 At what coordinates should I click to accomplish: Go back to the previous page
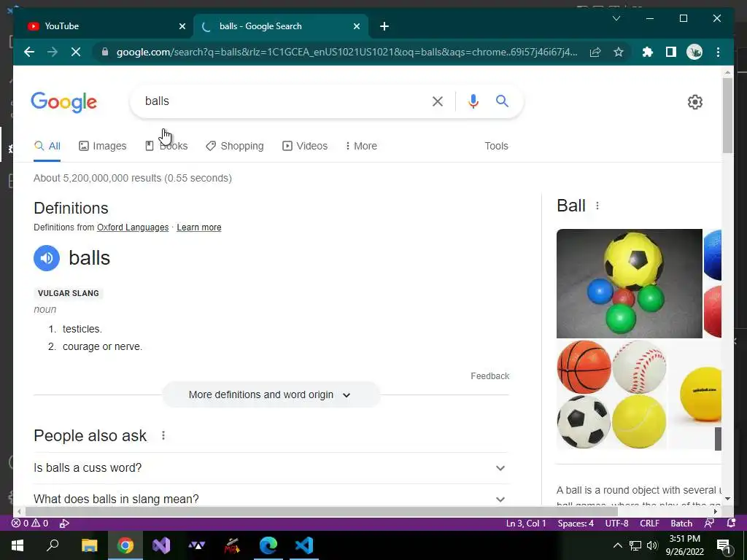tap(29, 52)
